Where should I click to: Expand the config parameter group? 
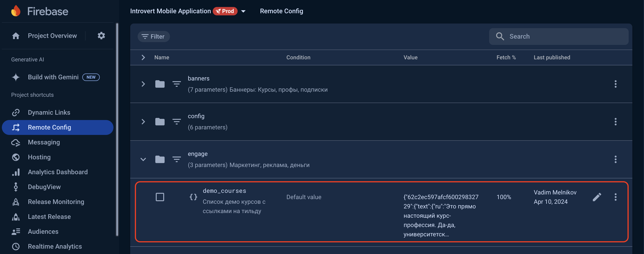coord(143,122)
